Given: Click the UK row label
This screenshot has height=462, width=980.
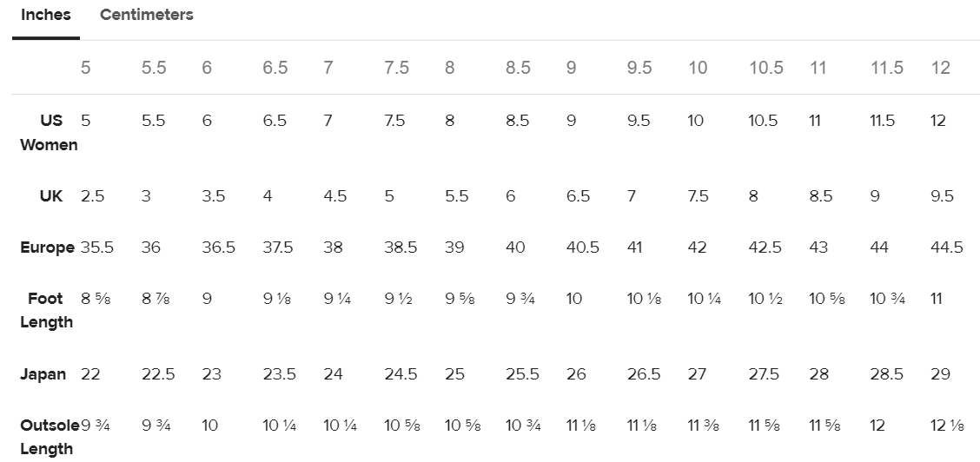Looking at the screenshot, I should click(51, 196).
